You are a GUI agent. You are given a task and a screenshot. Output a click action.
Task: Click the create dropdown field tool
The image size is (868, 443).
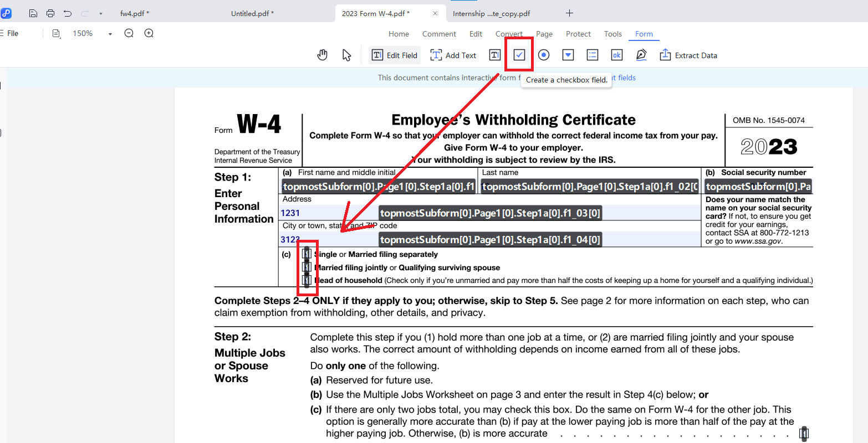pyautogui.click(x=568, y=55)
